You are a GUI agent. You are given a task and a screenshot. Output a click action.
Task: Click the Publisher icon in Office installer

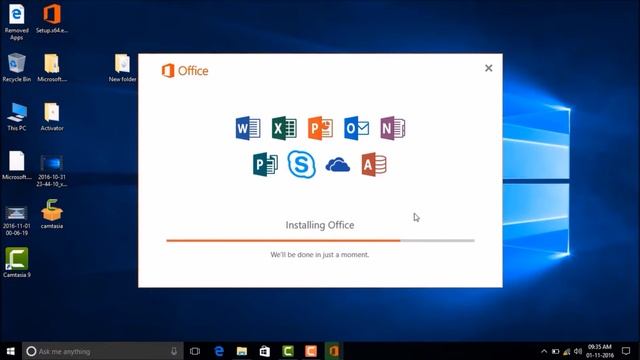pos(265,164)
